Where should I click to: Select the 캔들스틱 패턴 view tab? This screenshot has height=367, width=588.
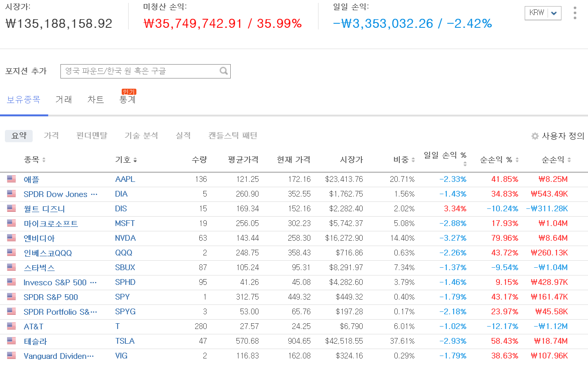pyautogui.click(x=233, y=136)
